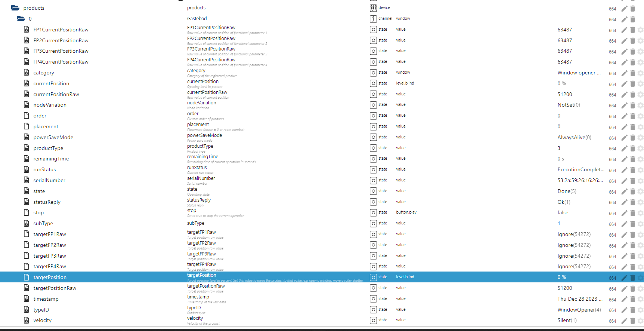644x331 pixels.
Task: Select the FP4CurrentPositionRaw tree item
Action: 61,62
